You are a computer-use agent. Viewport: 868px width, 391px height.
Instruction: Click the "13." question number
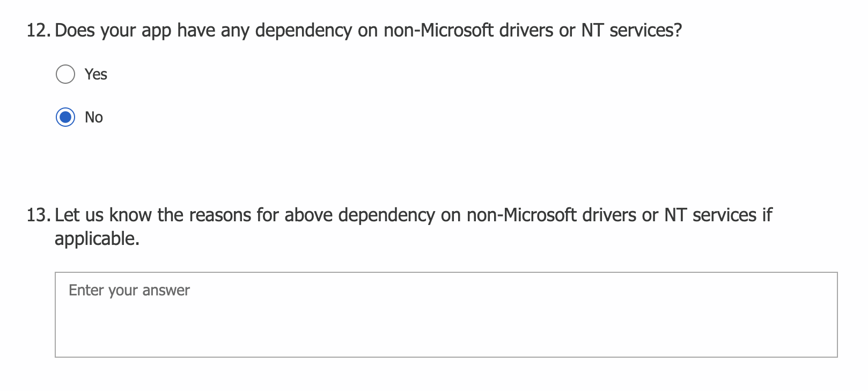point(39,215)
